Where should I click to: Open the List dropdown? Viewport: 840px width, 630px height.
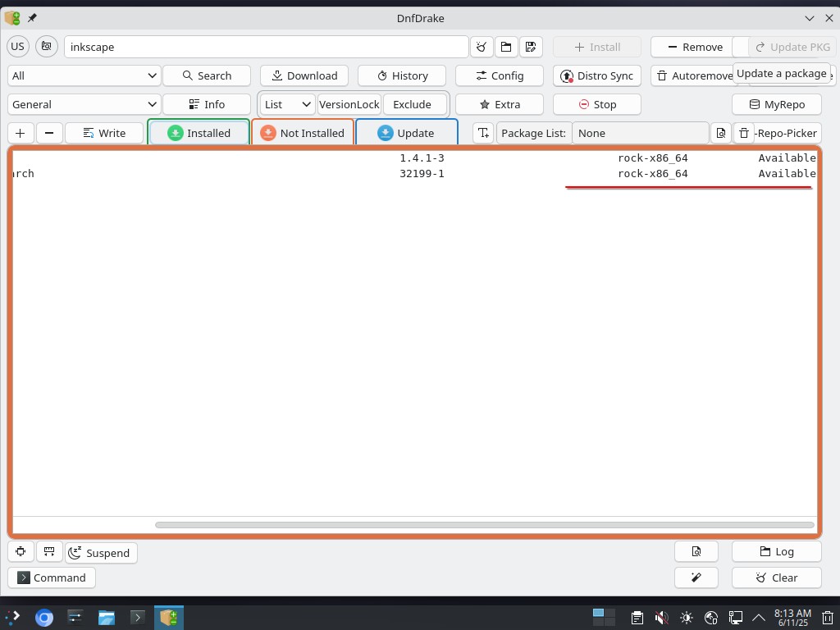(x=288, y=104)
